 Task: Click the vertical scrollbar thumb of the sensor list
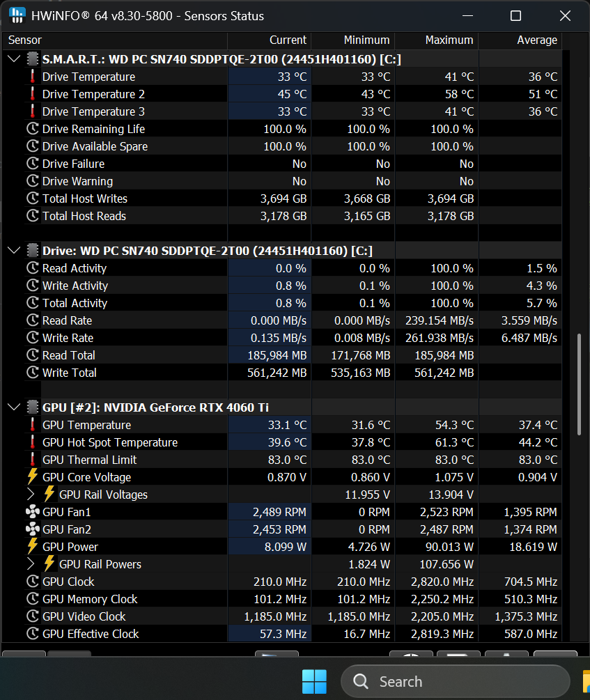point(580,384)
